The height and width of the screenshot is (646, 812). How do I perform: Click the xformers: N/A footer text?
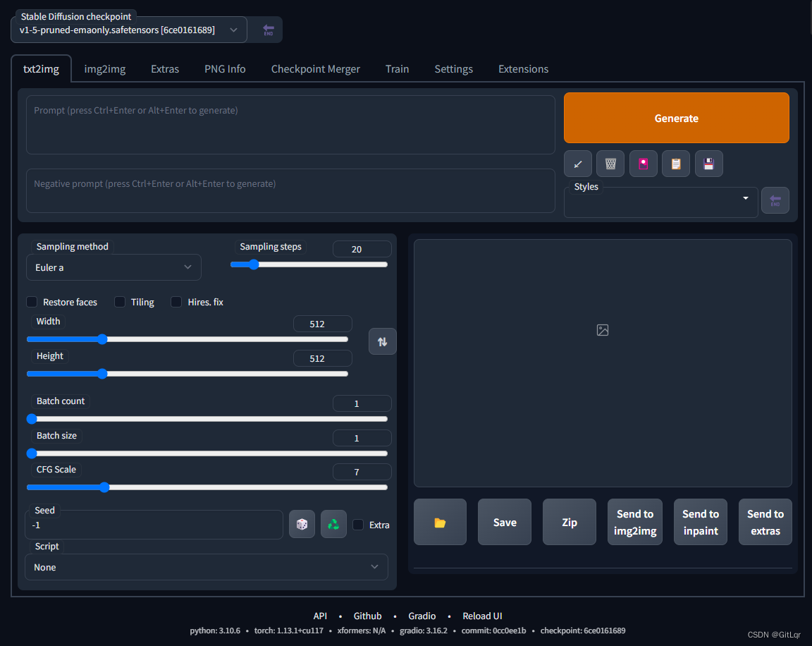[362, 630]
